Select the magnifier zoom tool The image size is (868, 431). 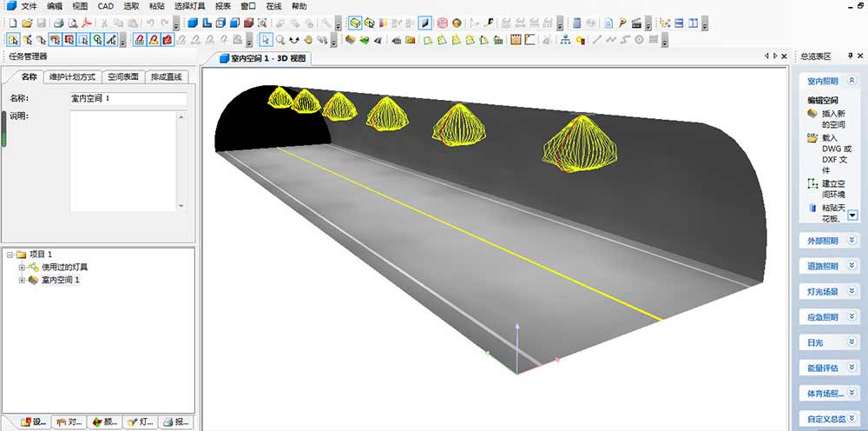click(x=280, y=39)
